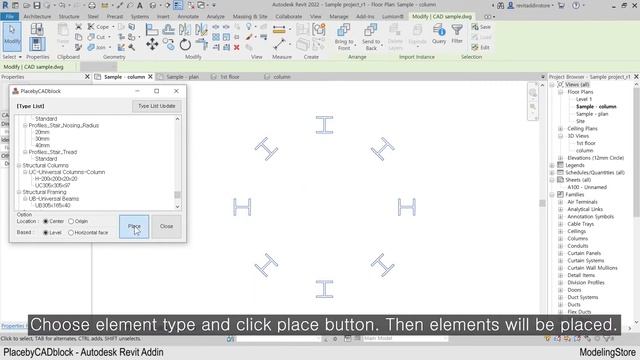640x360 pixels.
Task: Click the Help question mark icon
Action: (x=576, y=5)
